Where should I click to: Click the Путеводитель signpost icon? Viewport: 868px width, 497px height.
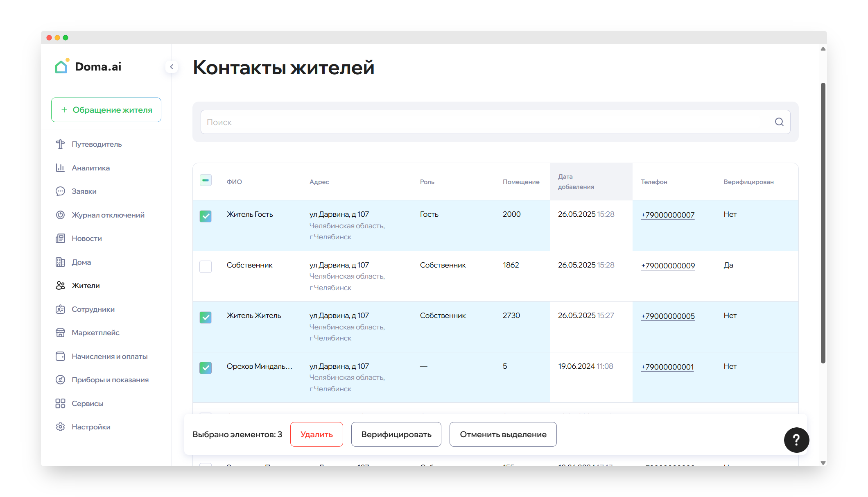click(x=60, y=144)
